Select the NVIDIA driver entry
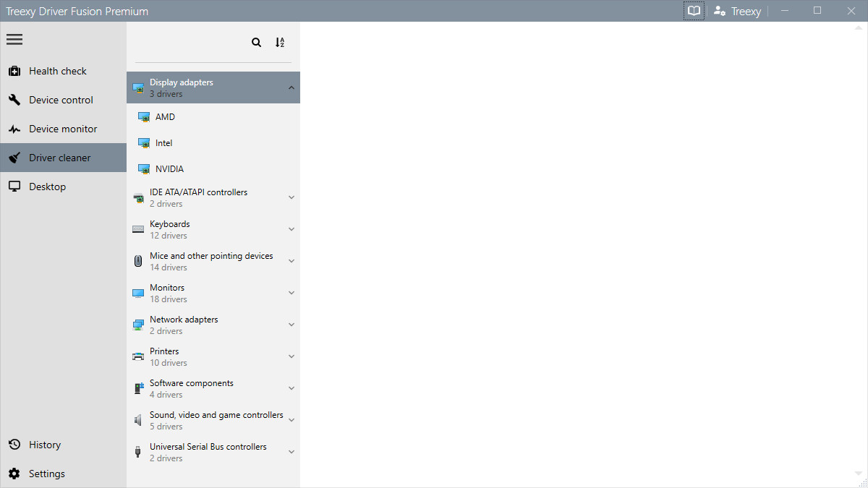 click(168, 168)
